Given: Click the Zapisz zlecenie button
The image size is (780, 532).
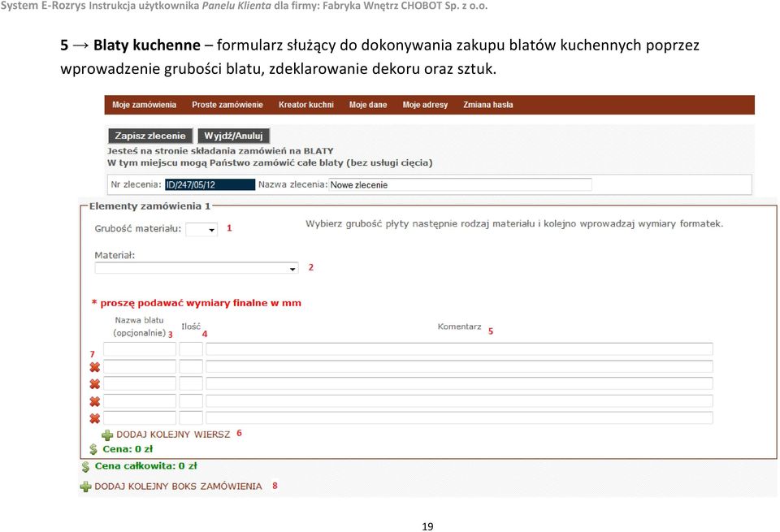Looking at the screenshot, I should [x=150, y=136].
